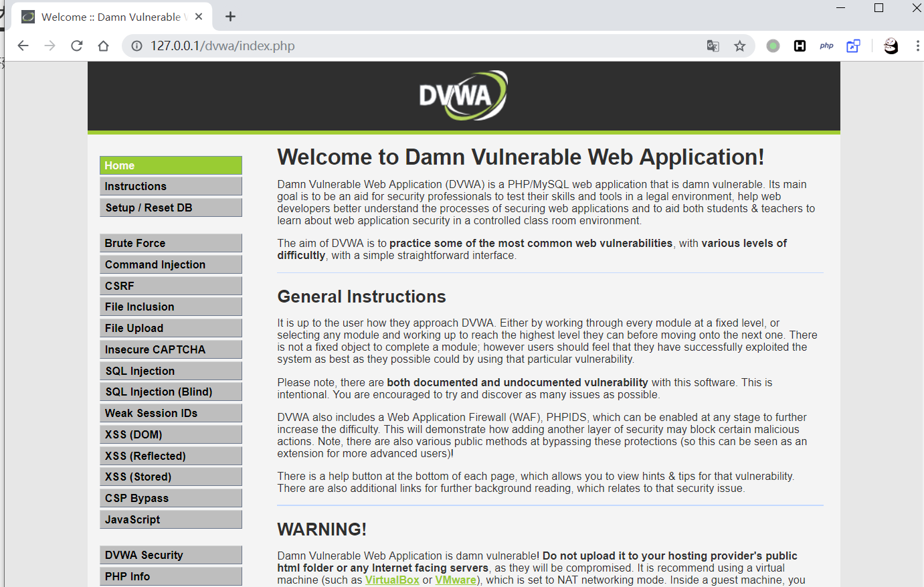Screen dimensions: 924x587
Task: Open the Chrome three-dot menu
Action: 917,46
